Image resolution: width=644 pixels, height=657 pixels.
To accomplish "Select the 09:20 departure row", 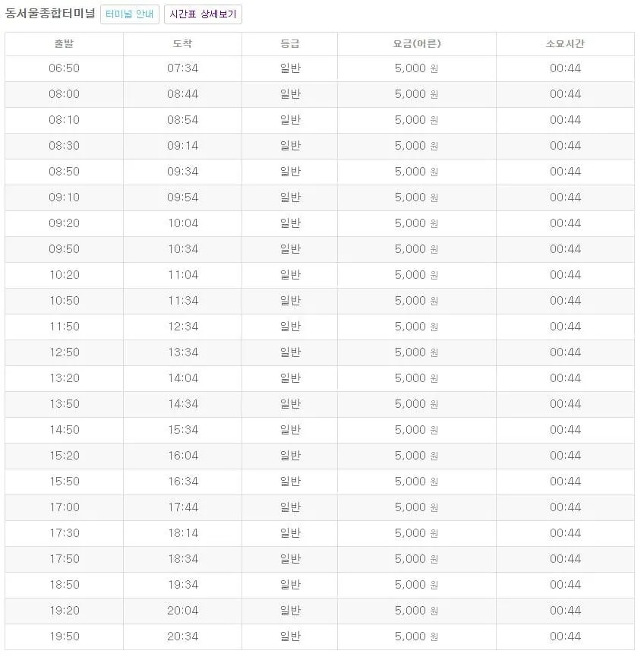I will tap(64, 223).
